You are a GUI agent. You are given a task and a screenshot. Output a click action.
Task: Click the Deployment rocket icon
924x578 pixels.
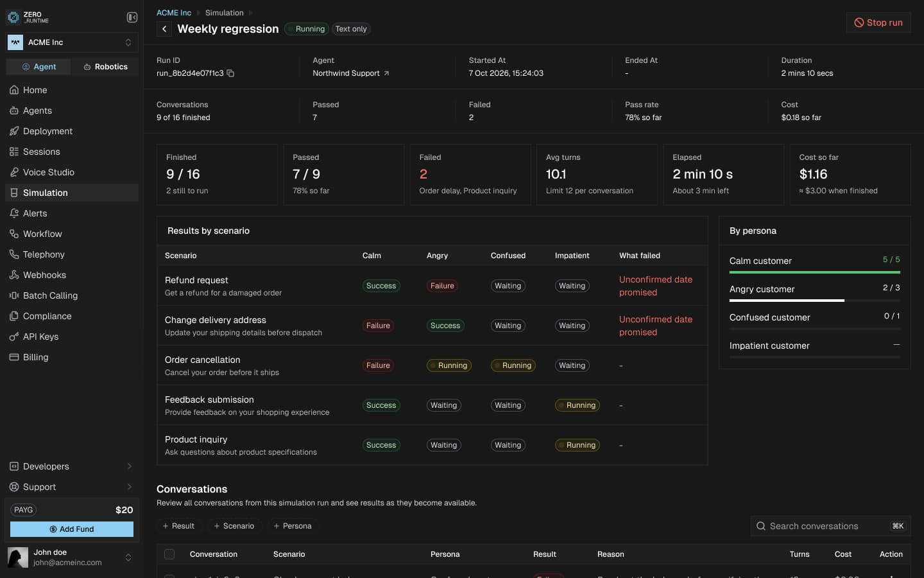(14, 131)
